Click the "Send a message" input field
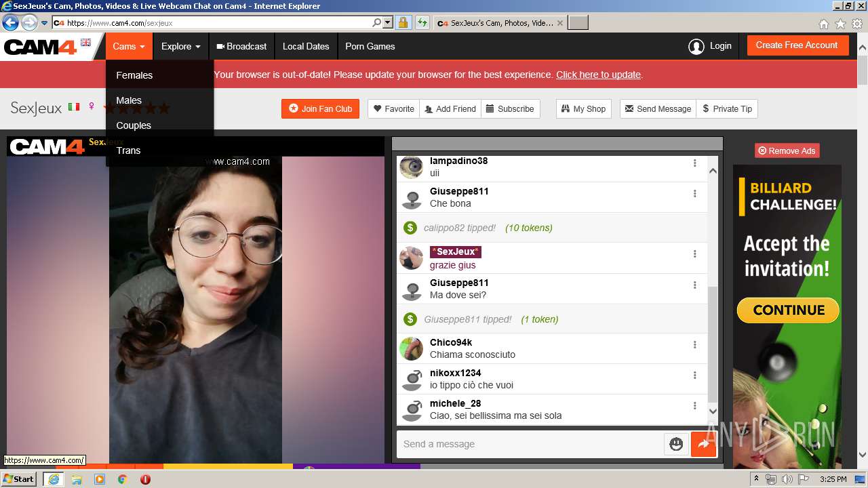 click(x=531, y=444)
